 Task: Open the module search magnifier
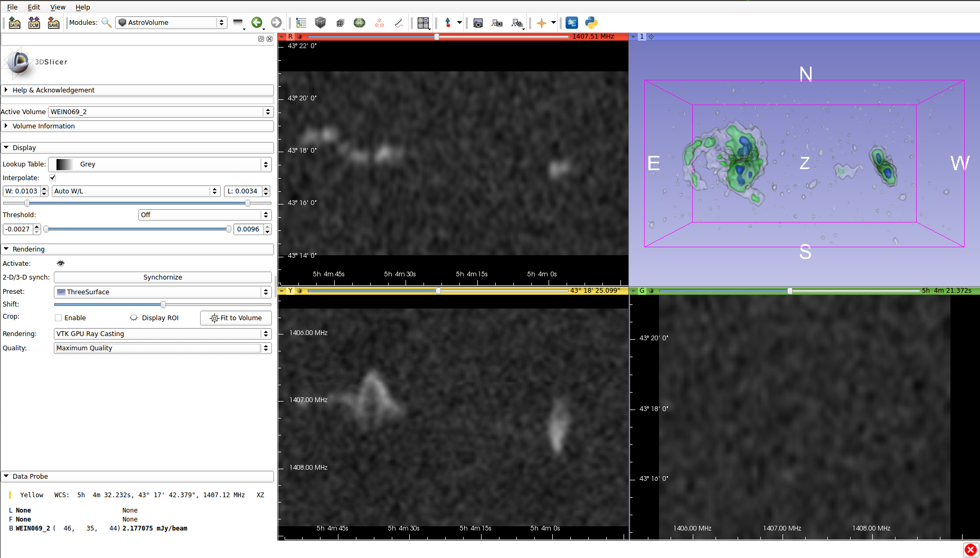(107, 23)
